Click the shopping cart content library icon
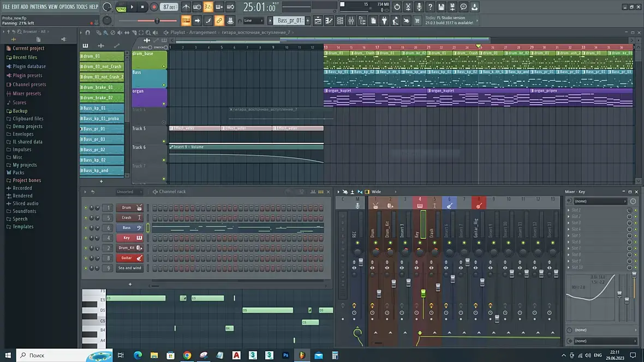This screenshot has height=362, width=644. [x=418, y=21]
